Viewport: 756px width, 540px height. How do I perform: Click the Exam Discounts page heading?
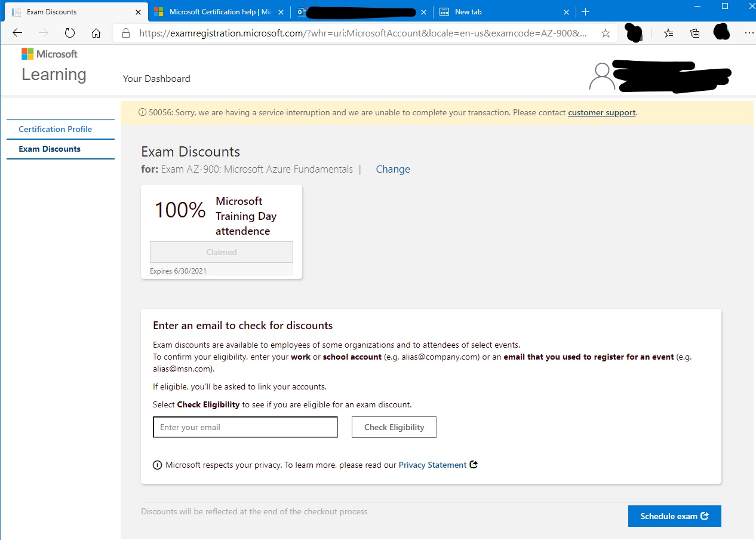click(190, 152)
